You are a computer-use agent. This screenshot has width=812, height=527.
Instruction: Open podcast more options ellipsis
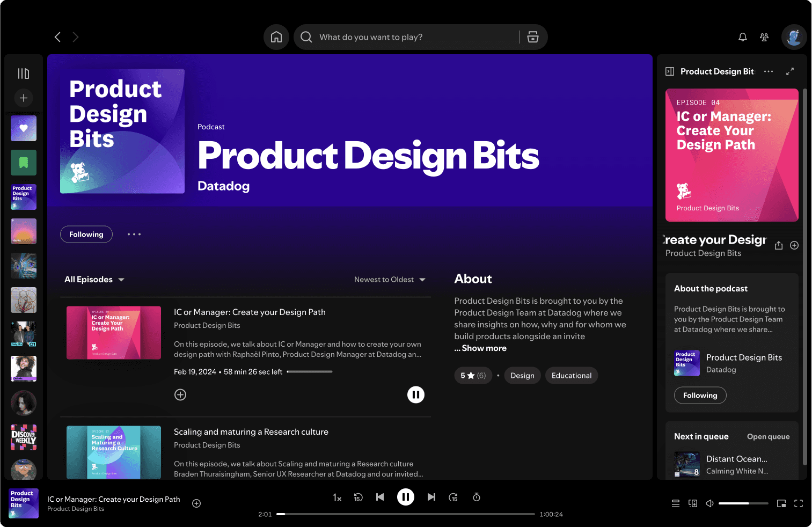coord(134,235)
